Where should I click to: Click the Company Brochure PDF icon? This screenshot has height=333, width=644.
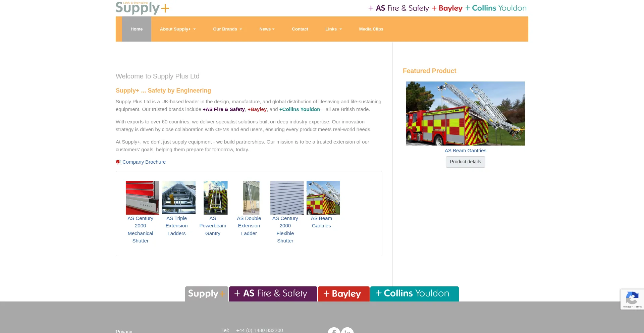click(118, 162)
